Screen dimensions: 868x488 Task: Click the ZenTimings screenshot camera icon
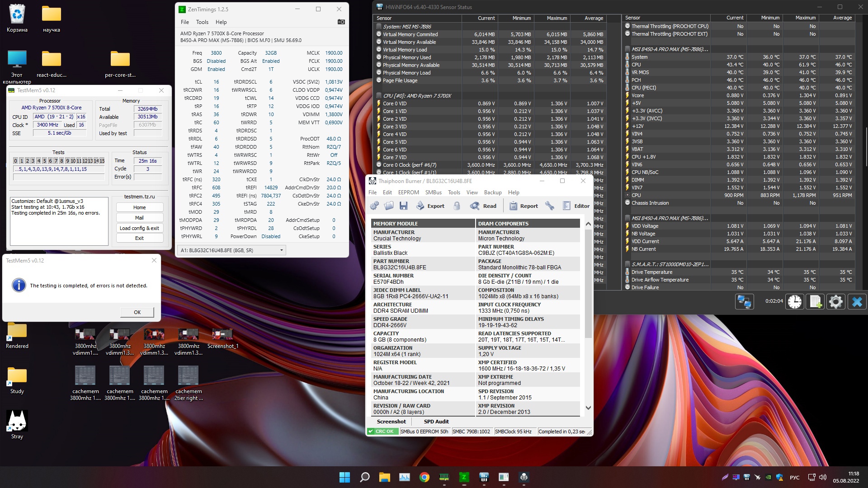tap(341, 22)
